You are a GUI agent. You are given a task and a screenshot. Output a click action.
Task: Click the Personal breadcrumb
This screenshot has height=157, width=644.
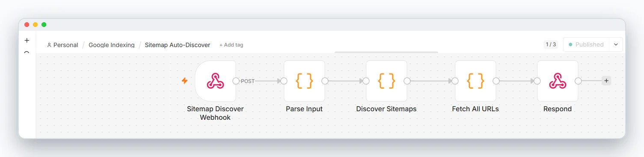pyautogui.click(x=62, y=45)
